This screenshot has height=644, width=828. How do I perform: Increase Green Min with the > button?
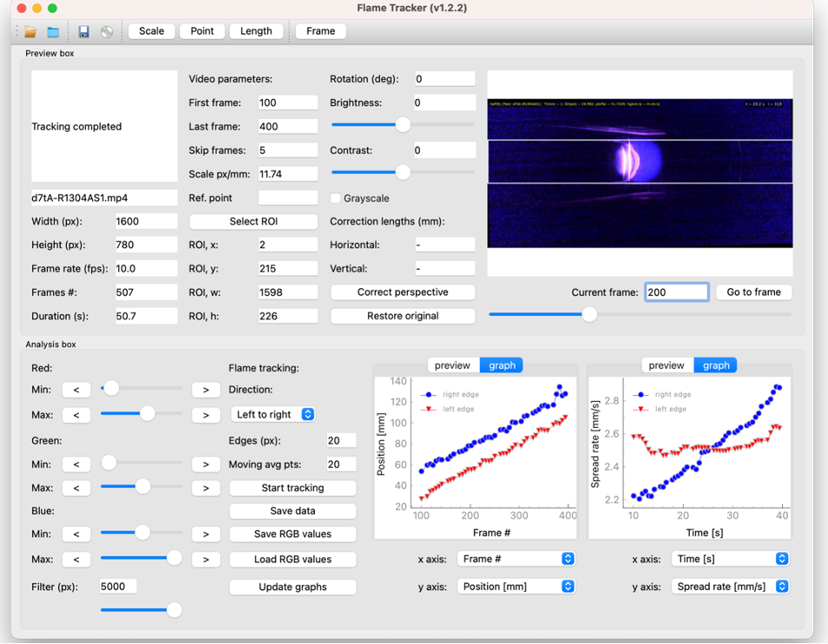pyautogui.click(x=206, y=464)
